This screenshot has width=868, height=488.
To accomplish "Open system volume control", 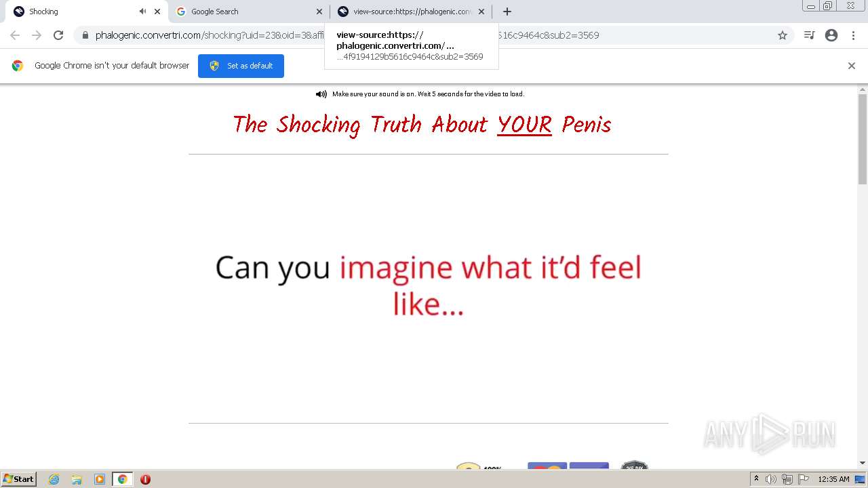I will (771, 479).
